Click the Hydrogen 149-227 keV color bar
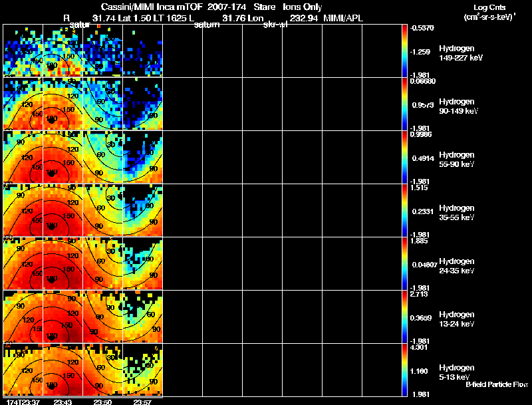This screenshot has height=405, width=532. [x=404, y=50]
